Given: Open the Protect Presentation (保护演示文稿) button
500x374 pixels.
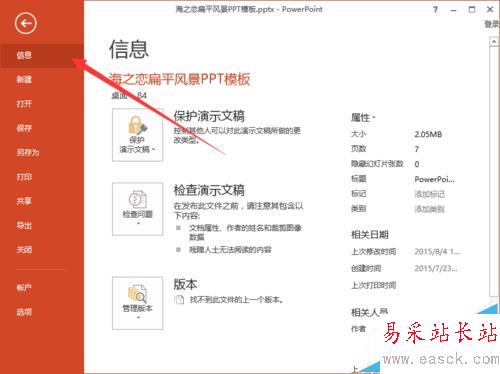Looking at the screenshot, I should pos(137,135).
